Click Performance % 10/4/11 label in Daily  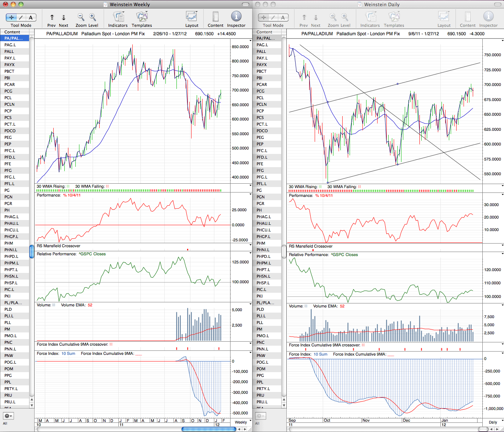(x=311, y=195)
